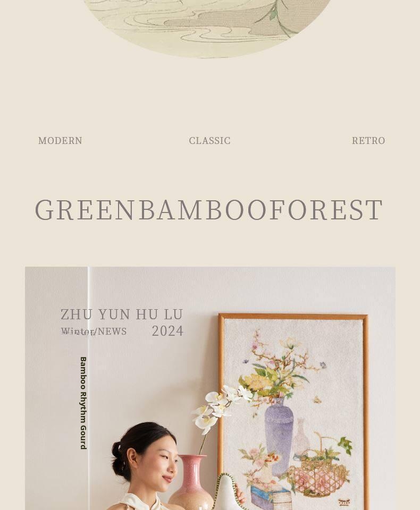Click the MODERN label

coord(60,141)
